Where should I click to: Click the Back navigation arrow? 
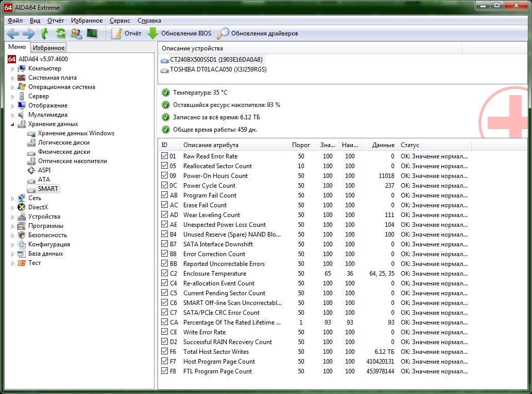point(13,34)
